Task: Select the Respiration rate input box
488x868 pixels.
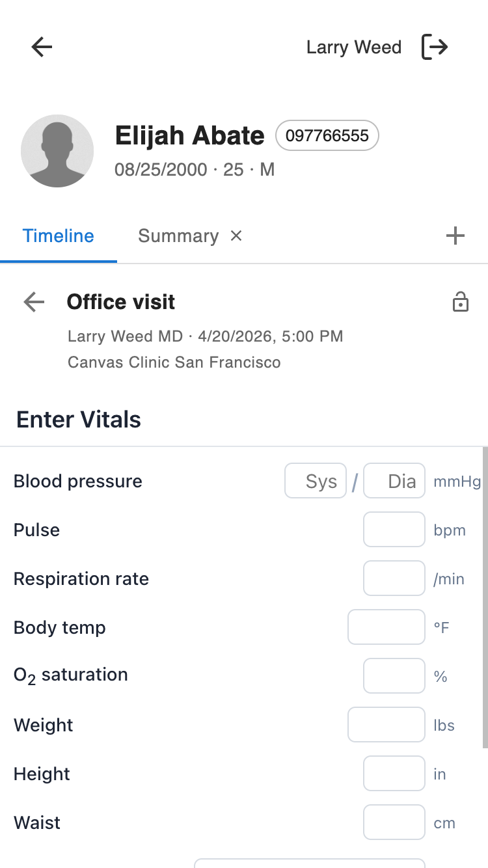Action: pos(394,578)
